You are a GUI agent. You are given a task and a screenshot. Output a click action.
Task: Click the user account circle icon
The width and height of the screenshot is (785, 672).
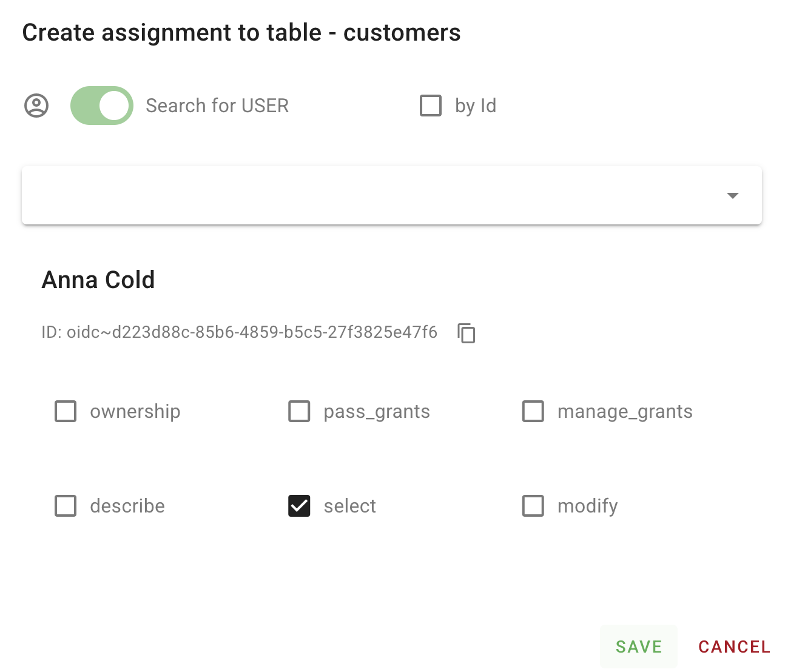point(36,106)
